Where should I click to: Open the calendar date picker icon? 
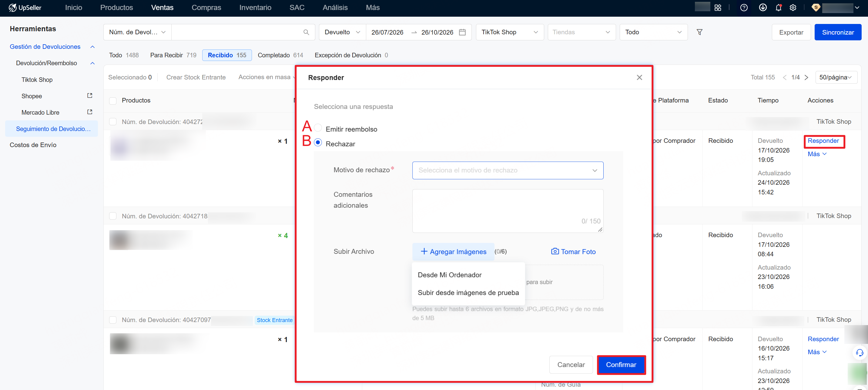point(462,32)
